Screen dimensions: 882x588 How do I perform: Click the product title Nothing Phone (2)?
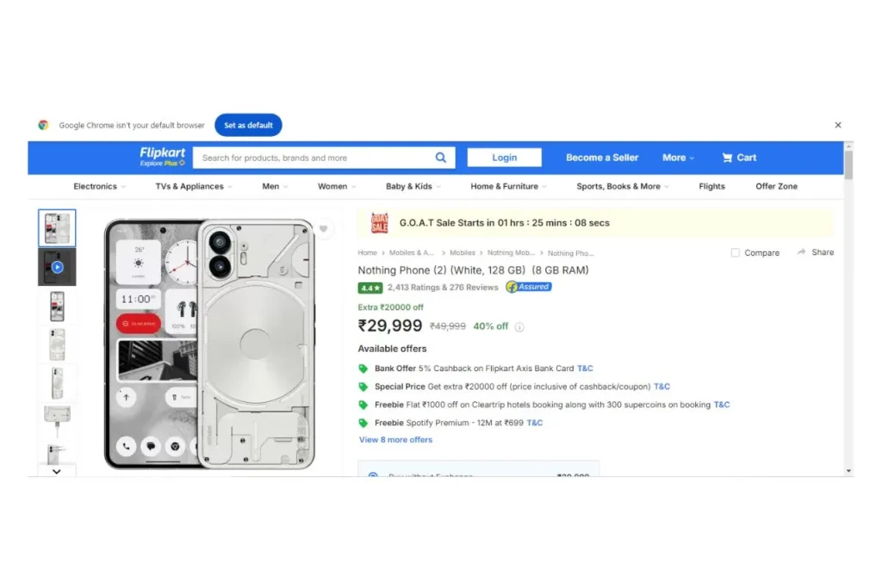473,270
